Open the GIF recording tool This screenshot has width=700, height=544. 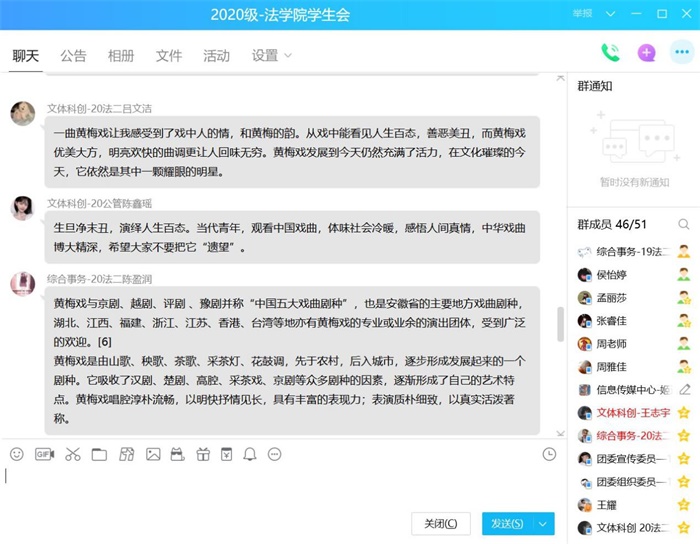click(x=44, y=454)
